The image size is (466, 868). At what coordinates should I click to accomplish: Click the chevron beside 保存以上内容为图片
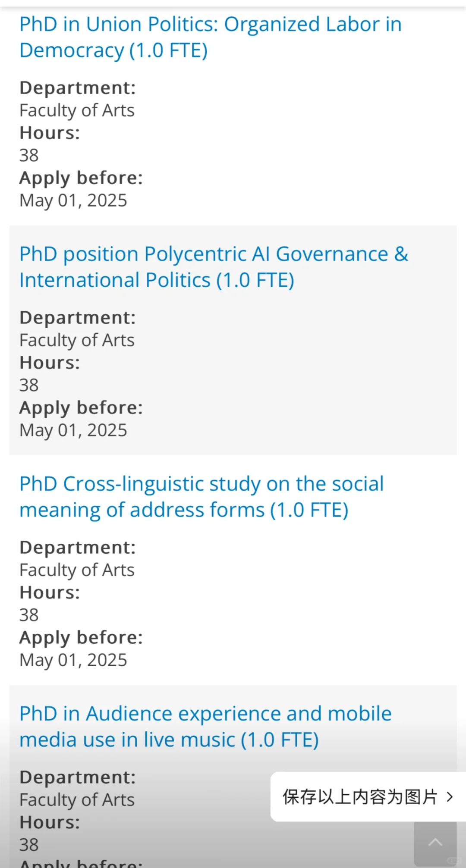(x=450, y=797)
